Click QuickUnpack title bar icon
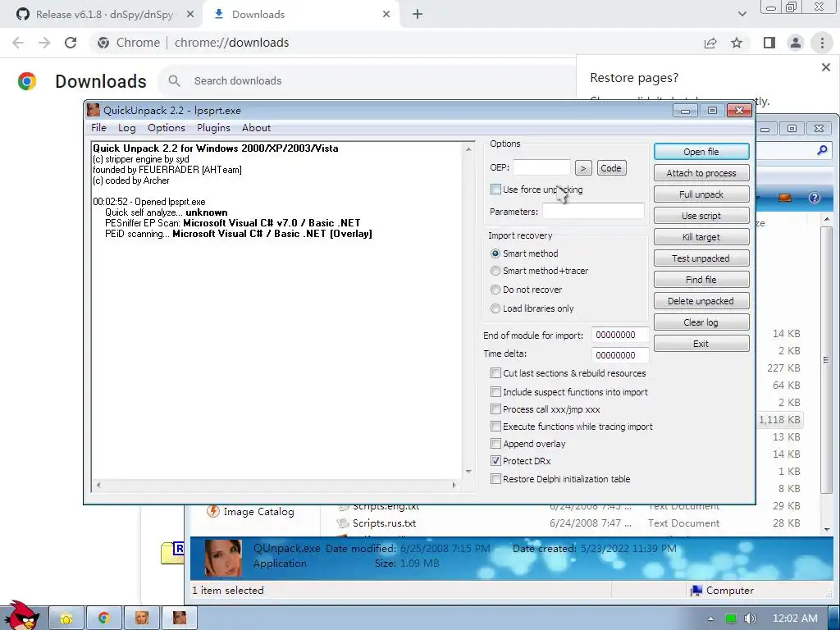Viewport: 840px width, 630px height. pyautogui.click(x=94, y=110)
